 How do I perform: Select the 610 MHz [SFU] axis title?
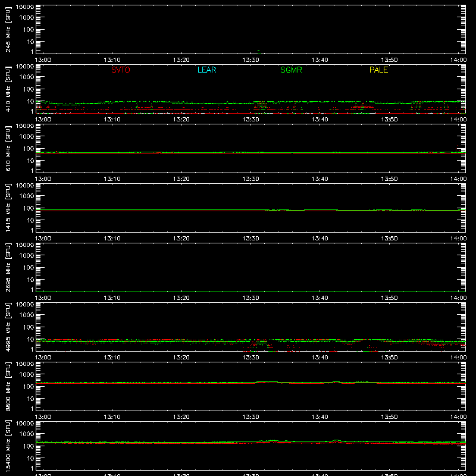pos(8,148)
